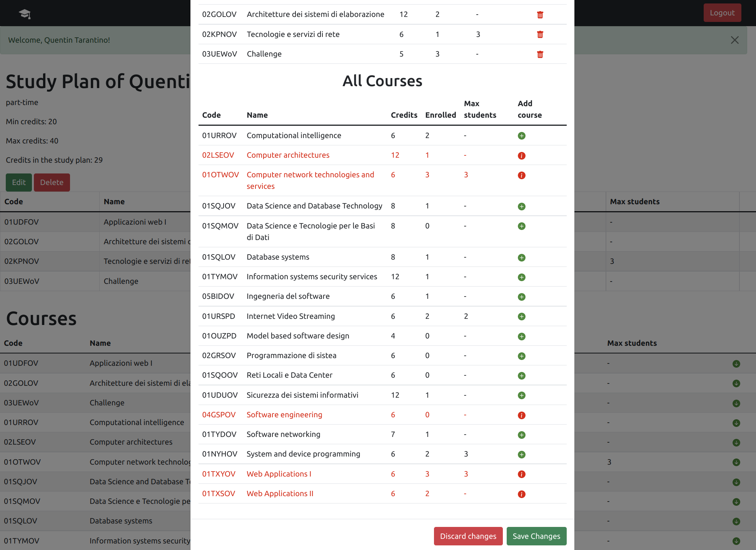Screen dimensions: 756x550
Task: Remove Architetture dei sistemi di elaborazione course
Action: (540, 15)
